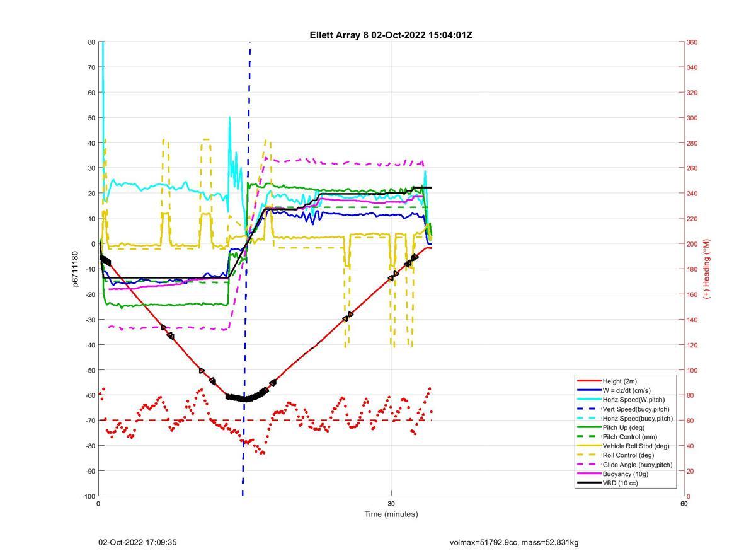This screenshot has height=558, width=756.
Task: Click the 200 tick on heading axis
Action: tap(692, 244)
